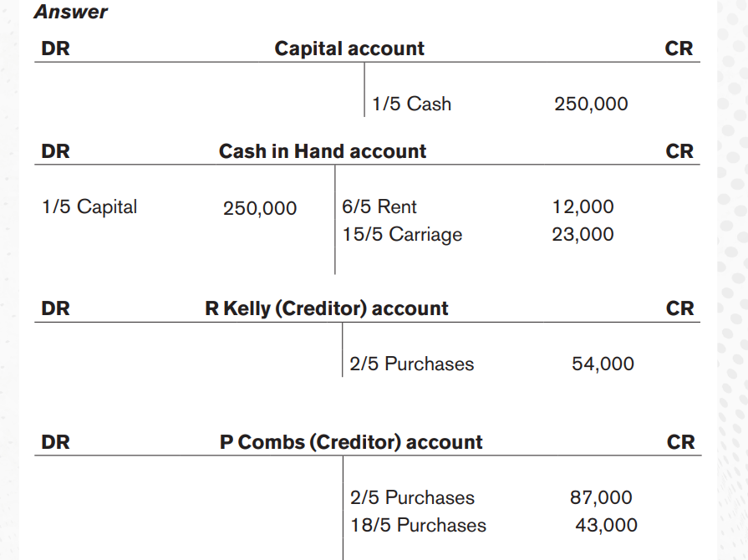Select the 6/5 Rent entry

379,207
